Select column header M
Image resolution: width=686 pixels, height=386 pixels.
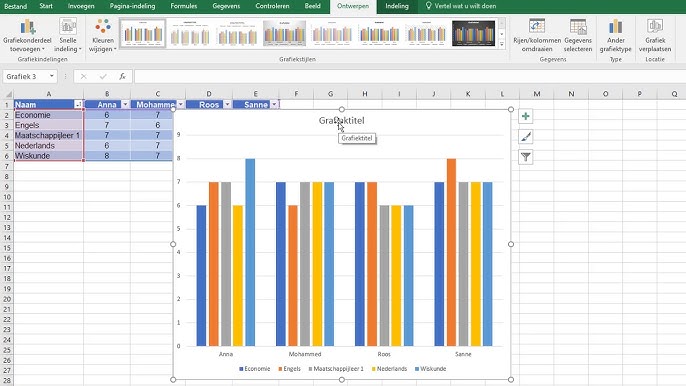[536, 94]
